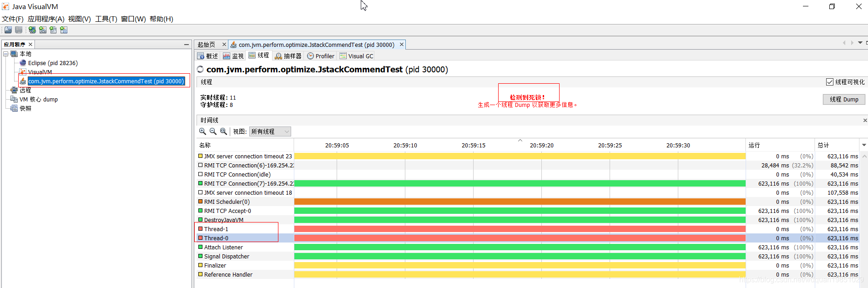Screen dimensions: 868x288
Task: Open the 窗口(W) menu
Action: [x=133, y=19]
